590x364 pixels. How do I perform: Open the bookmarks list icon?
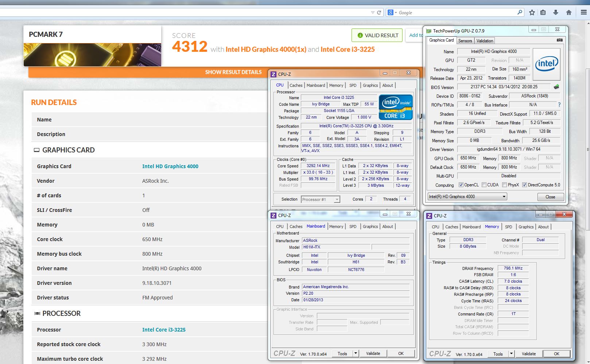tap(543, 12)
